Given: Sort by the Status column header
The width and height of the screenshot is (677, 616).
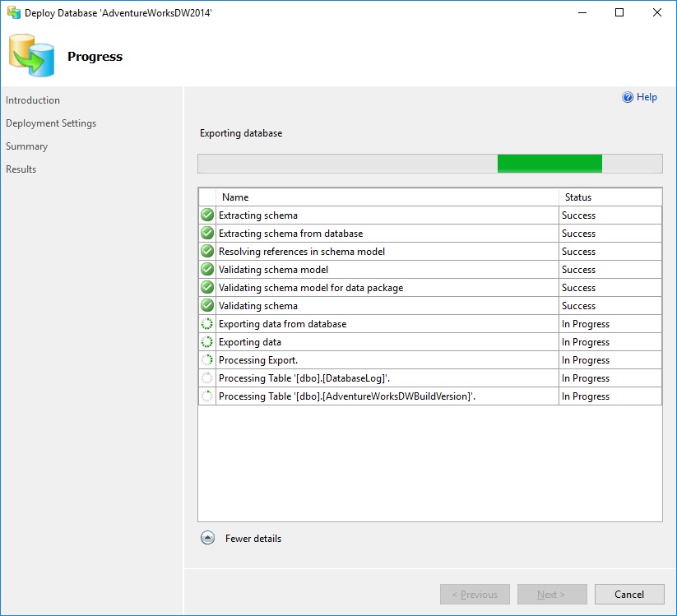Looking at the screenshot, I should pos(610,197).
